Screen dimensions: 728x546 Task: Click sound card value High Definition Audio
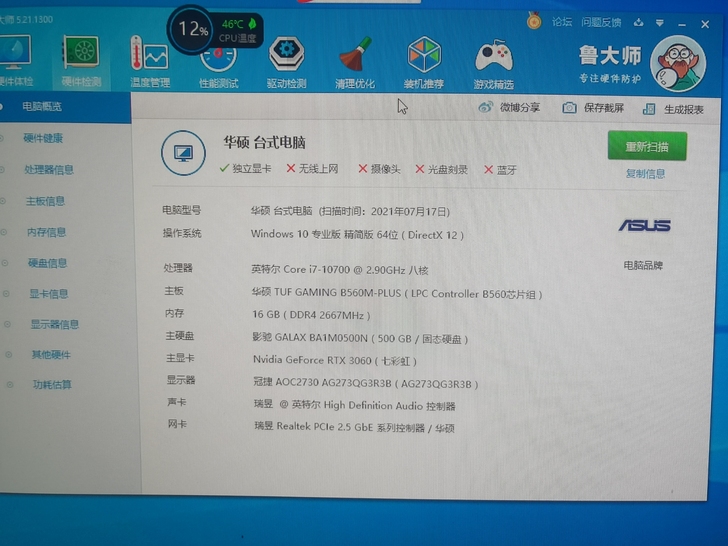coord(354,405)
